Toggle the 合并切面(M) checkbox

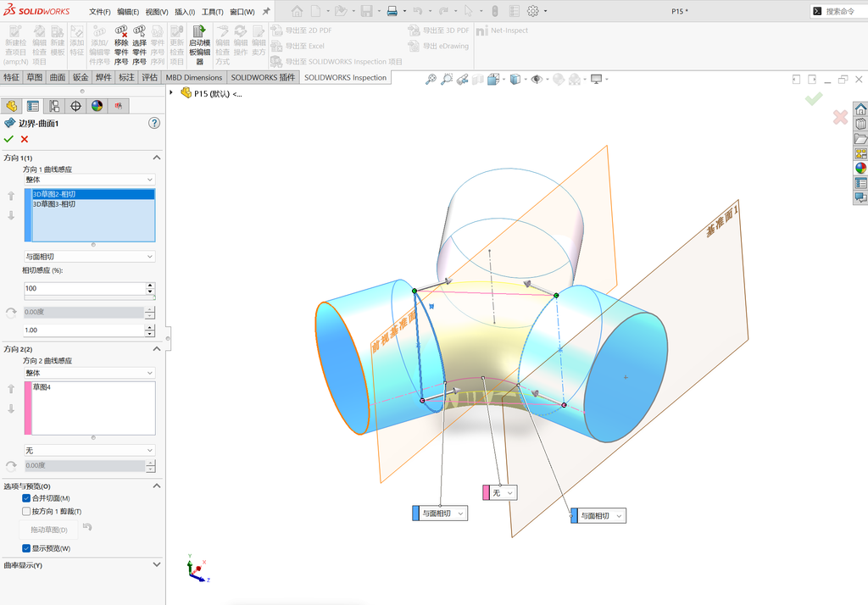point(26,498)
